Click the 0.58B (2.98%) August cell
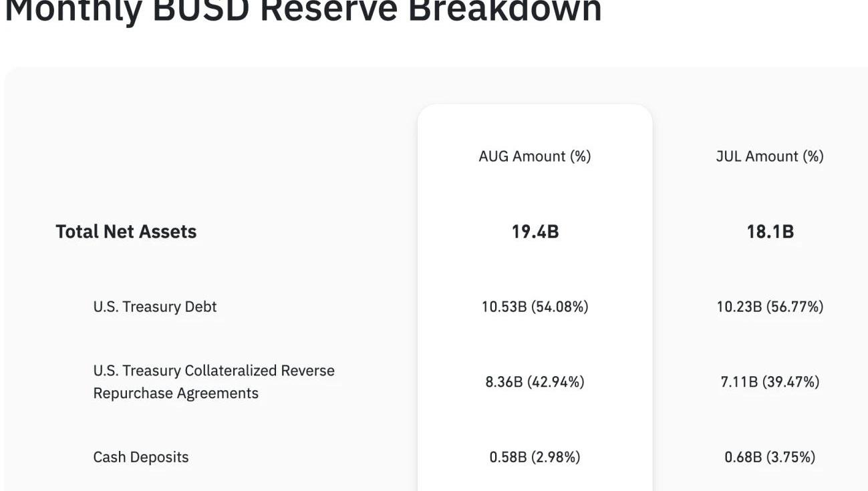Image resolution: width=868 pixels, height=491 pixels. click(535, 458)
